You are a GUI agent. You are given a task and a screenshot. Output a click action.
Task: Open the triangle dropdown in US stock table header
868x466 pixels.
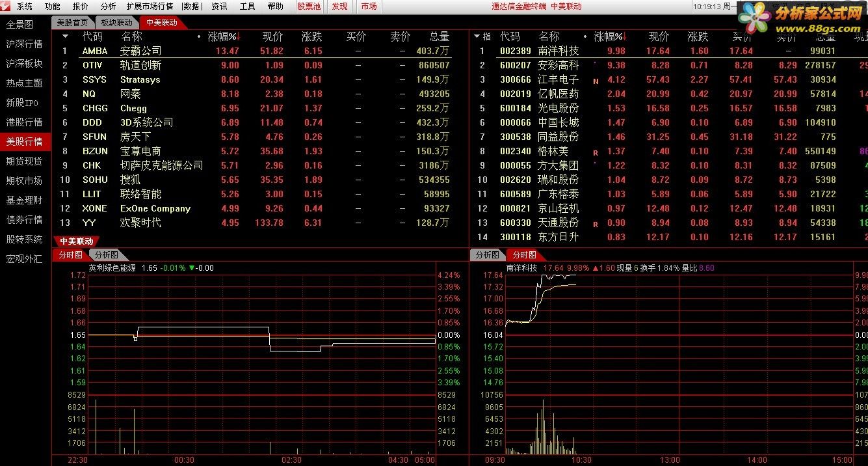[x=65, y=37]
